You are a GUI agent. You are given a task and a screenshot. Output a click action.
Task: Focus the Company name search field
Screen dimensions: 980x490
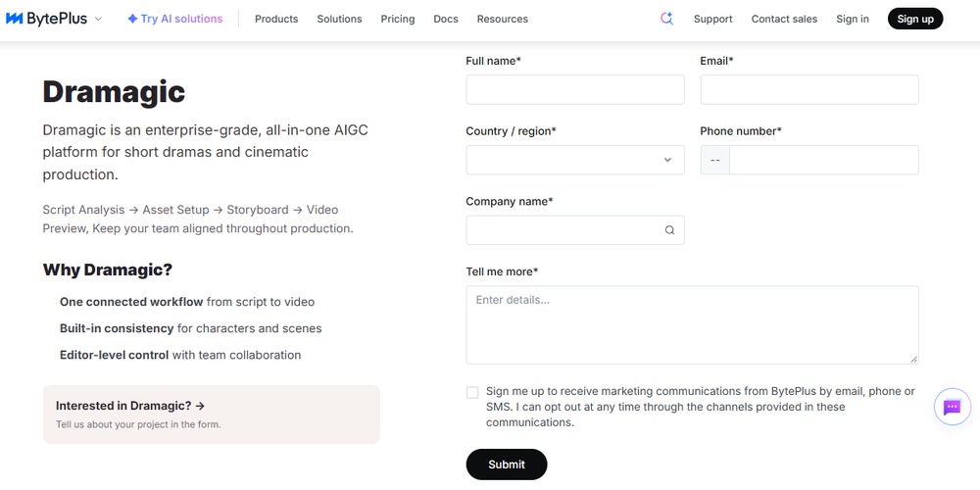click(575, 230)
